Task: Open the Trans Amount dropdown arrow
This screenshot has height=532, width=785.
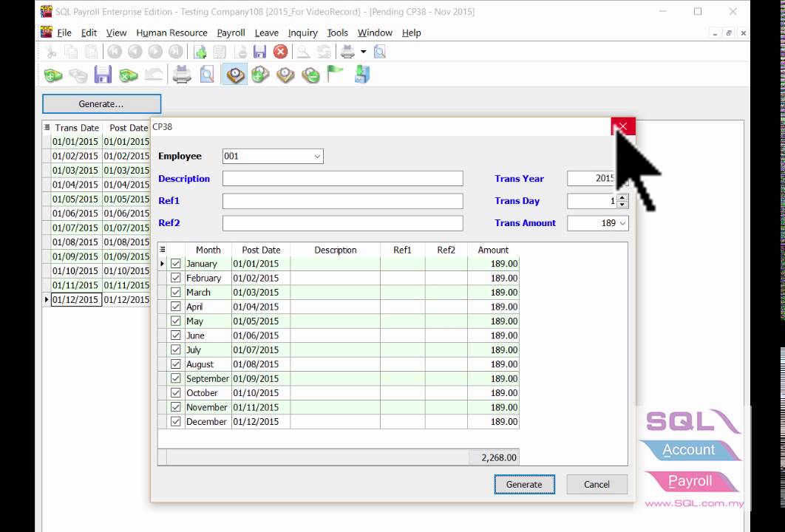Action: pos(622,223)
